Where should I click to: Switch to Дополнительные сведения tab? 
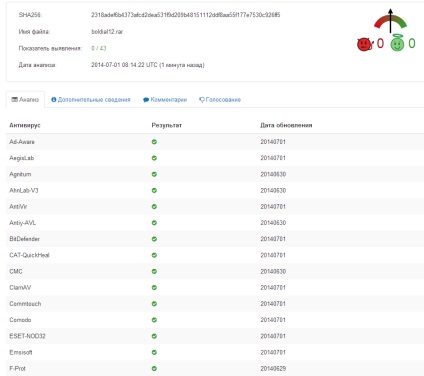pyautogui.click(x=91, y=100)
